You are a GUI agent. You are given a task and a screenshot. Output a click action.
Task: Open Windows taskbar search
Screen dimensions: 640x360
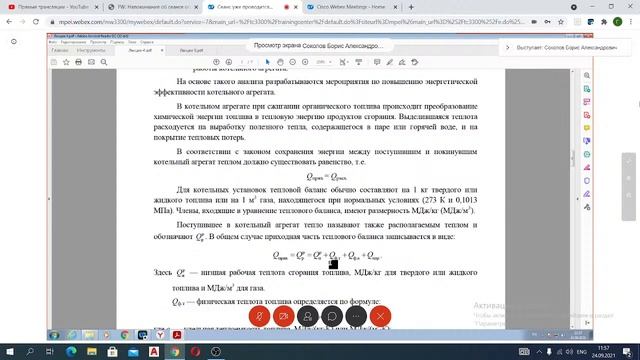pyautogui.click(x=30, y=351)
